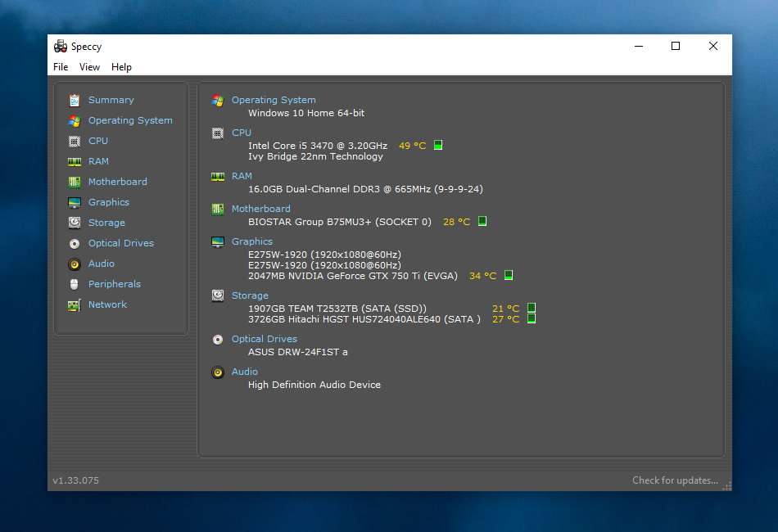Click the Operating System heading link in summary

pos(274,100)
